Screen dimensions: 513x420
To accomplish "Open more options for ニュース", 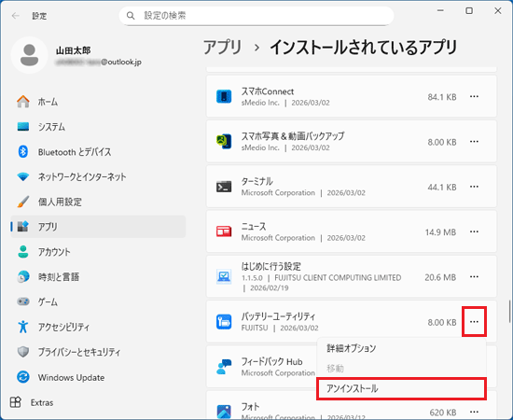I will coord(474,231).
